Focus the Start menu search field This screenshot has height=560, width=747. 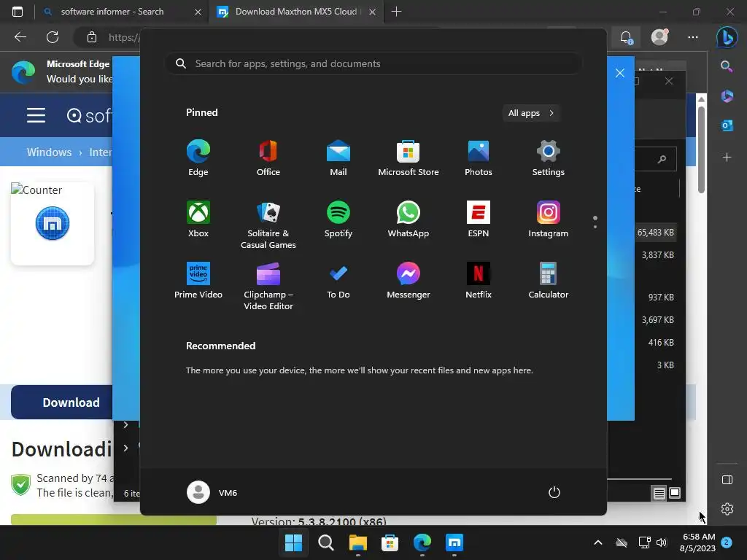[373, 64]
